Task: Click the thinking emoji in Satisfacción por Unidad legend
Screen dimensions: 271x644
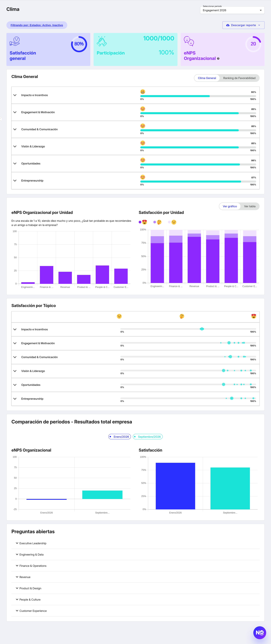Action: (159, 222)
